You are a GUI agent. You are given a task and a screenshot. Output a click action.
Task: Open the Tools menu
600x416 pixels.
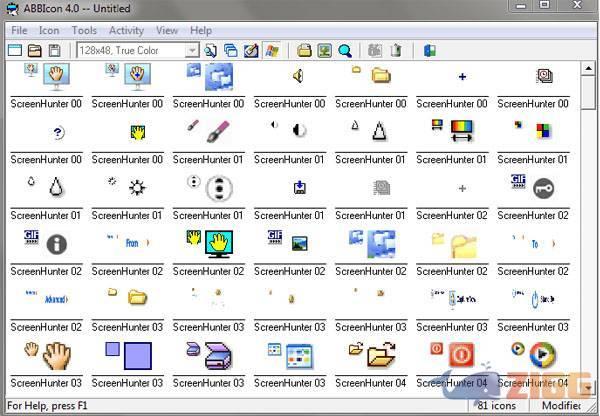pyautogui.click(x=84, y=31)
